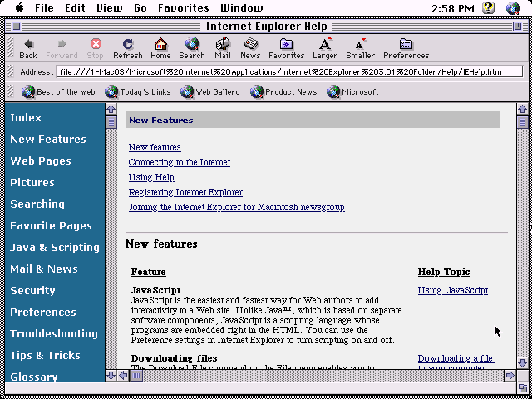The height and width of the screenshot is (399, 532).
Task: Open the File menu
Action: [44, 7]
